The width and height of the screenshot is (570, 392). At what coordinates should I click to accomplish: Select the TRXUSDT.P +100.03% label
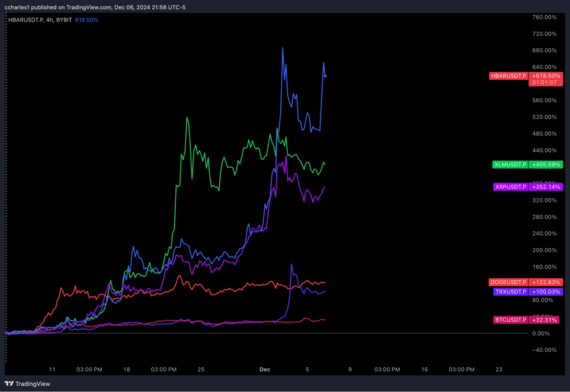click(526, 291)
